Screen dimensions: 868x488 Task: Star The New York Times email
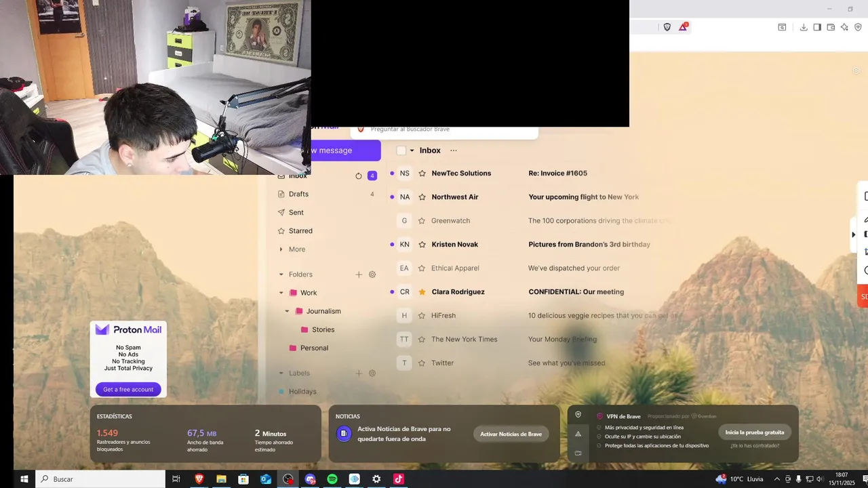point(422,339)
